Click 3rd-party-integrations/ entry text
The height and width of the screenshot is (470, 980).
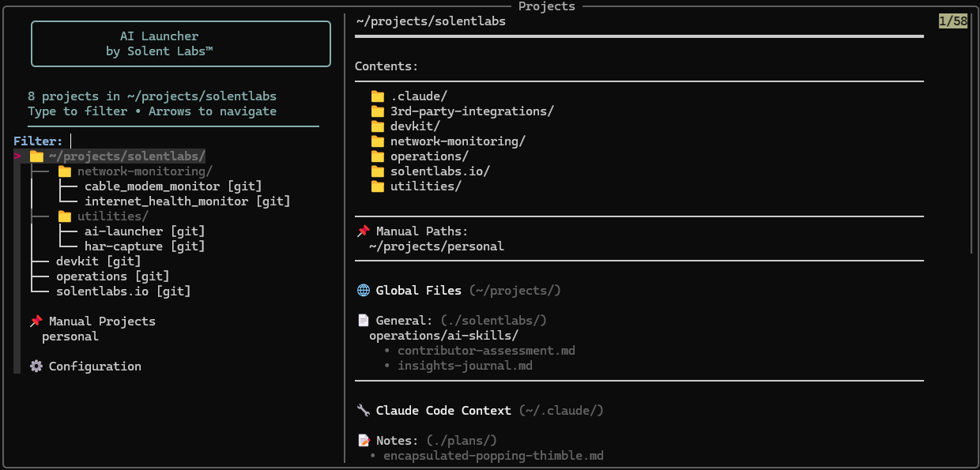pos(472,111)
